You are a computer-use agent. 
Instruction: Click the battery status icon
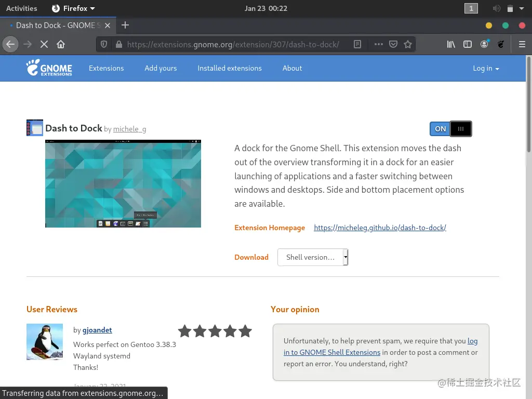(x=510, y=8)
